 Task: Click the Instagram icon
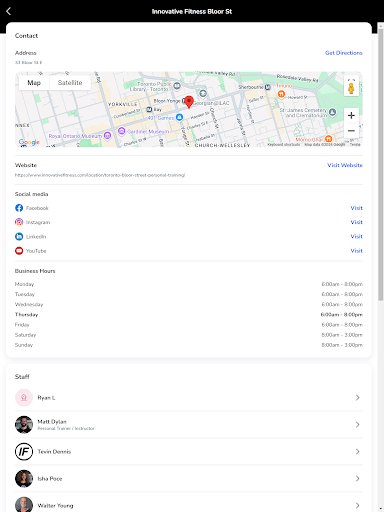click(x=19, y=222)
